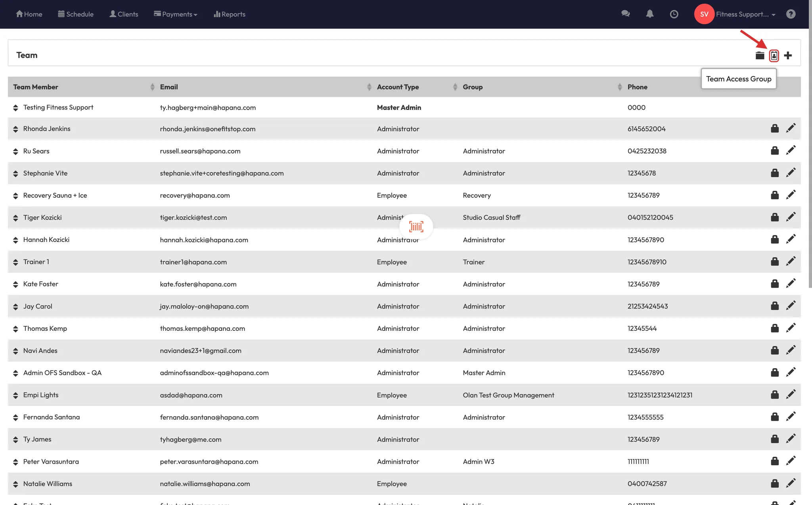
Task: Go to the Schedule tab
Action: [x=76, y=14]
